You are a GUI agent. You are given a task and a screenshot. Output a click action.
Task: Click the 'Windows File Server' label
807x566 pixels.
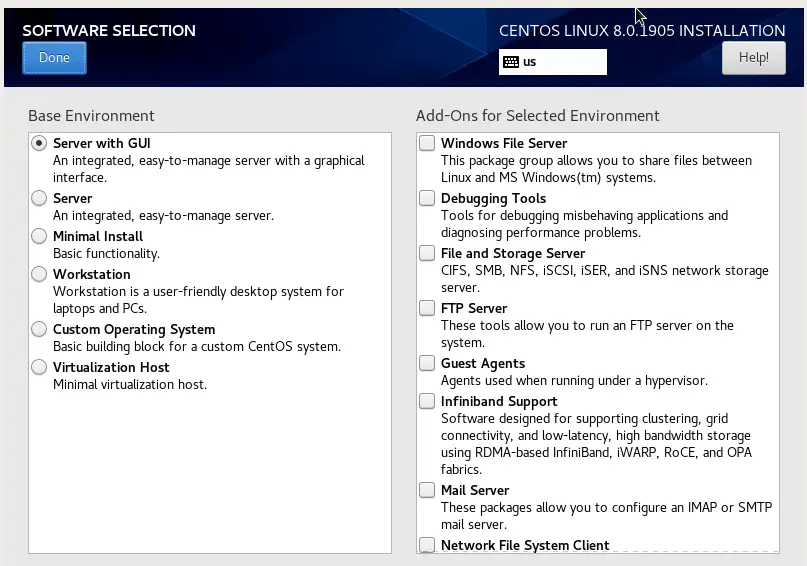(x=504, y=143)
